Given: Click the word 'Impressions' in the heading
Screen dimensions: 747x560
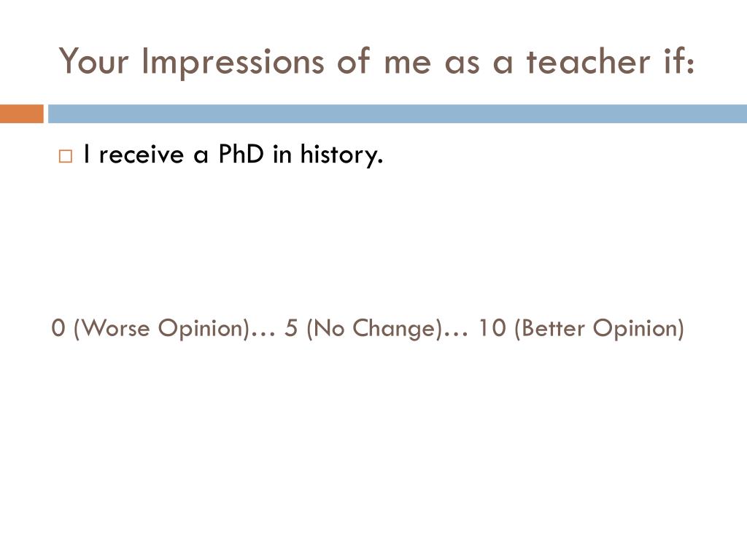Looking at the screenshot, I should coord(233,62).
